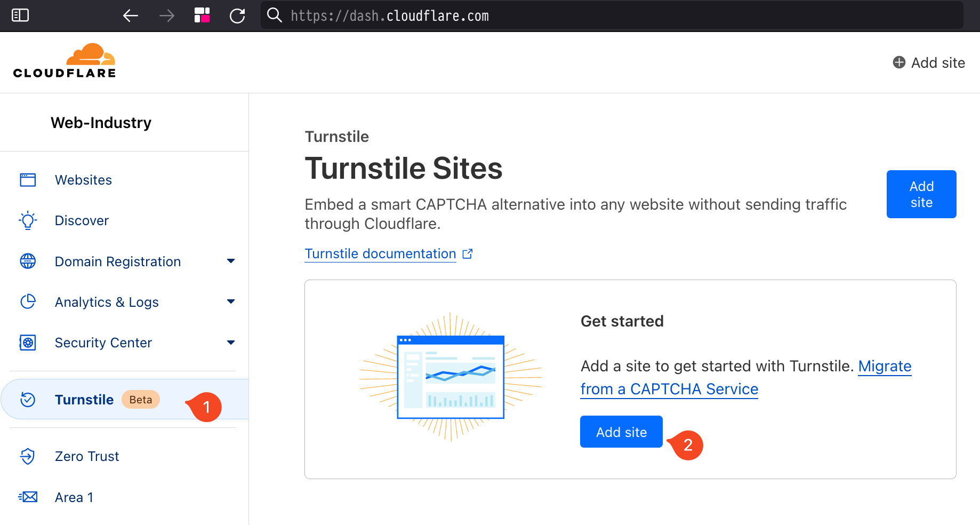Reload the page with the refresh icon
The image size is (980, 525).
click(237, 15)
